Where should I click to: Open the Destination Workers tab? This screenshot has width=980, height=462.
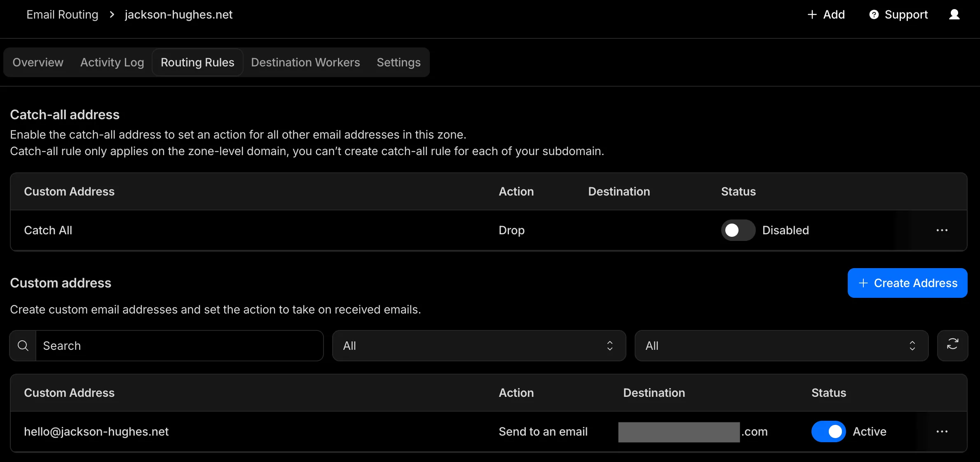click(x=305, y=62)
